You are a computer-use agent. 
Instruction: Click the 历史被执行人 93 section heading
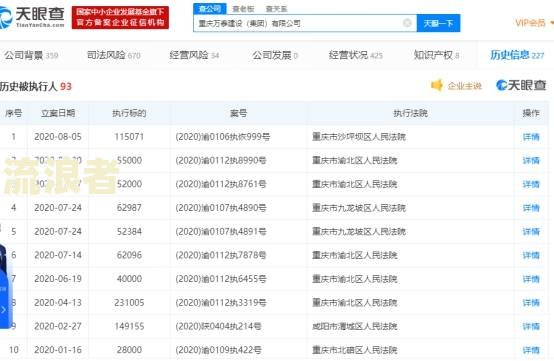point(36,86)
